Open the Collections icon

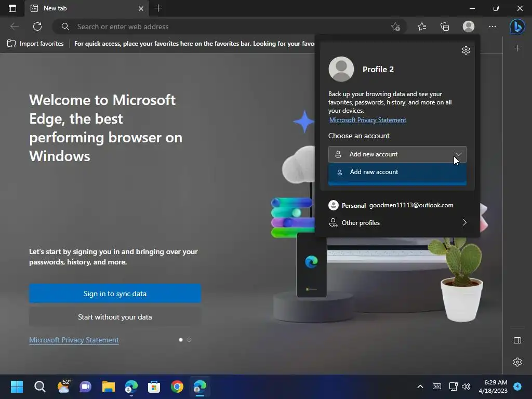[445, 26]
